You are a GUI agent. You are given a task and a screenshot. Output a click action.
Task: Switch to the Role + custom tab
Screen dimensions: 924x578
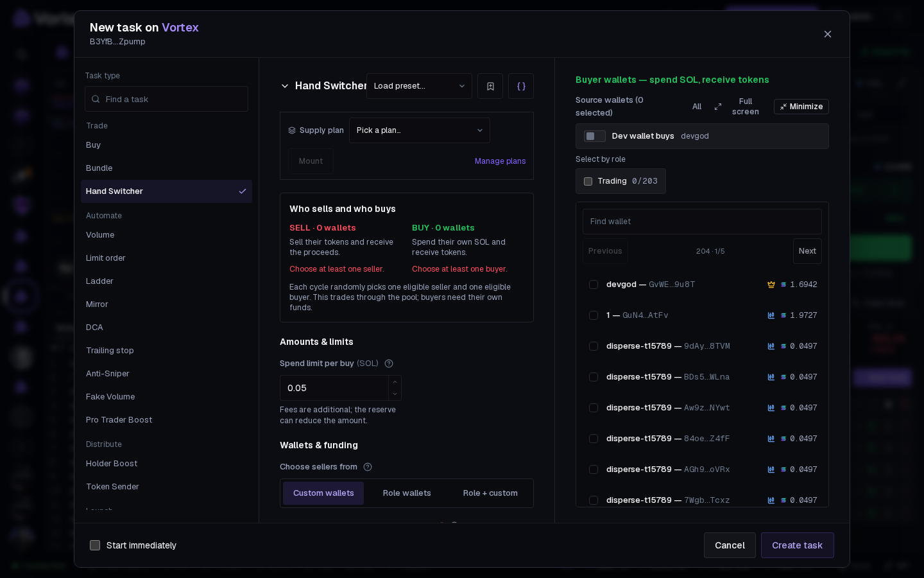coord(490,493)
